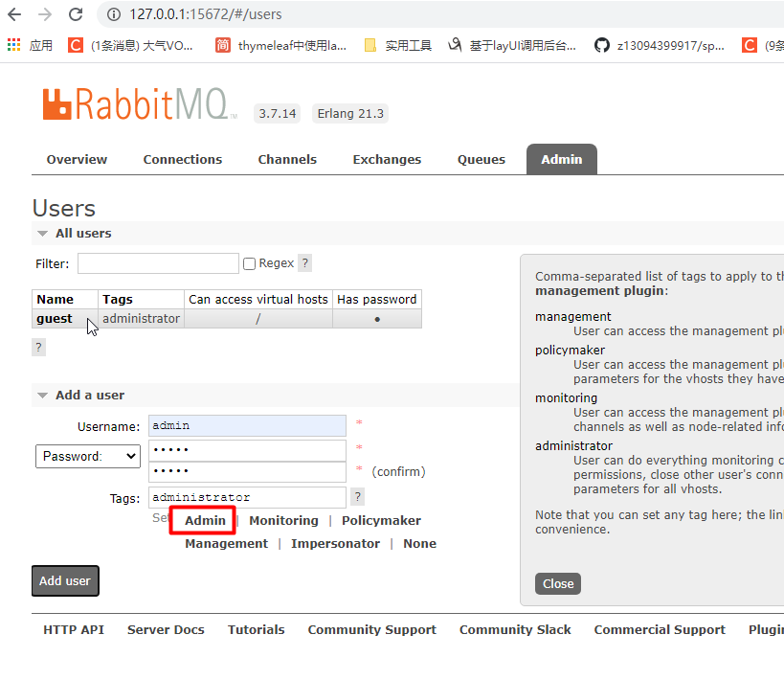This screenshot has height=680, width=784.
Task: Go to the Connections tab
Action: [183, 159]
